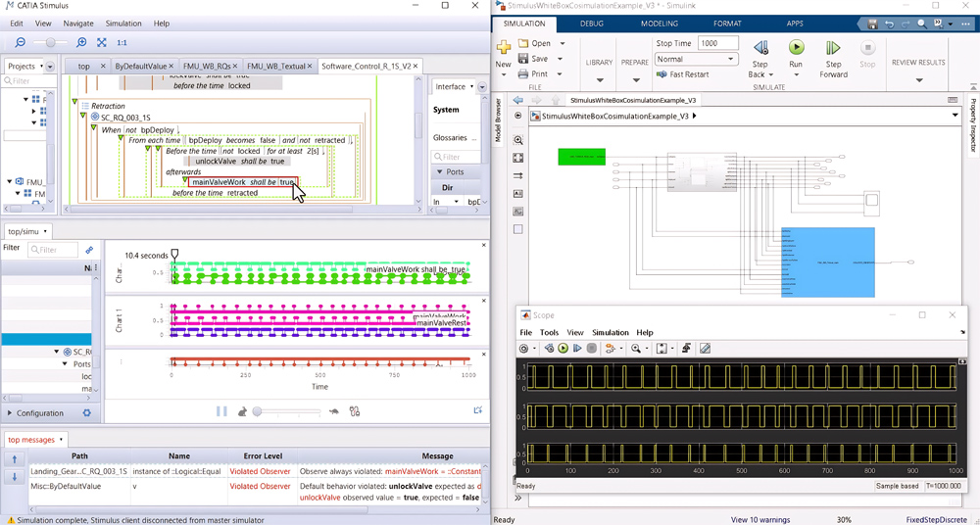Click the New model plus icon in Simulink
This screenshot has width=980, height=525.
point(503,47)
